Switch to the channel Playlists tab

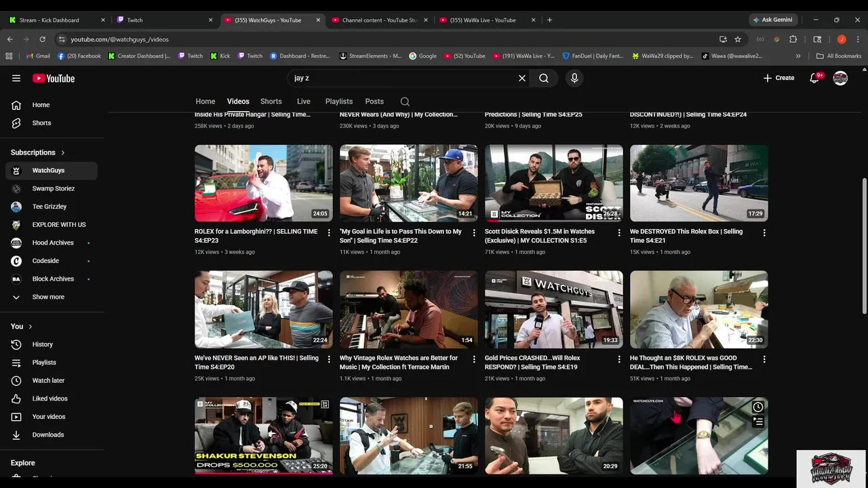pyautogui.click(x=339, y=101)
